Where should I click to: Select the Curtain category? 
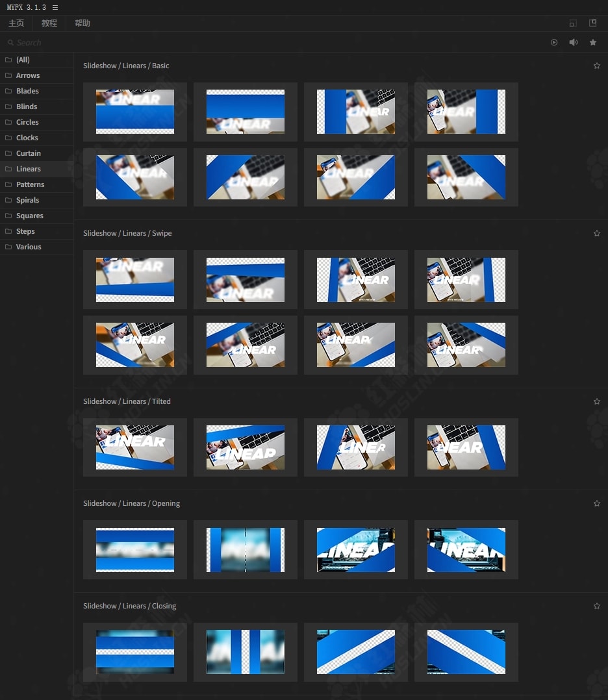tap(36, 153)
